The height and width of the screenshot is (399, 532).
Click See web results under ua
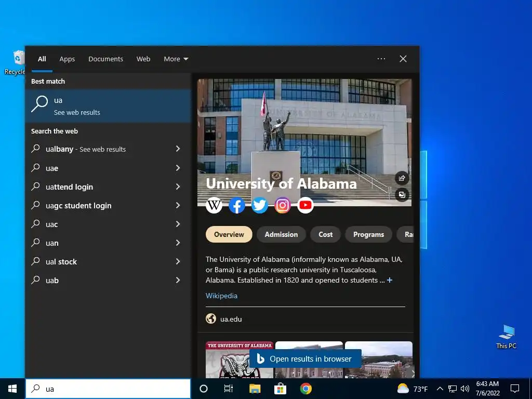(x=77, y=112)
